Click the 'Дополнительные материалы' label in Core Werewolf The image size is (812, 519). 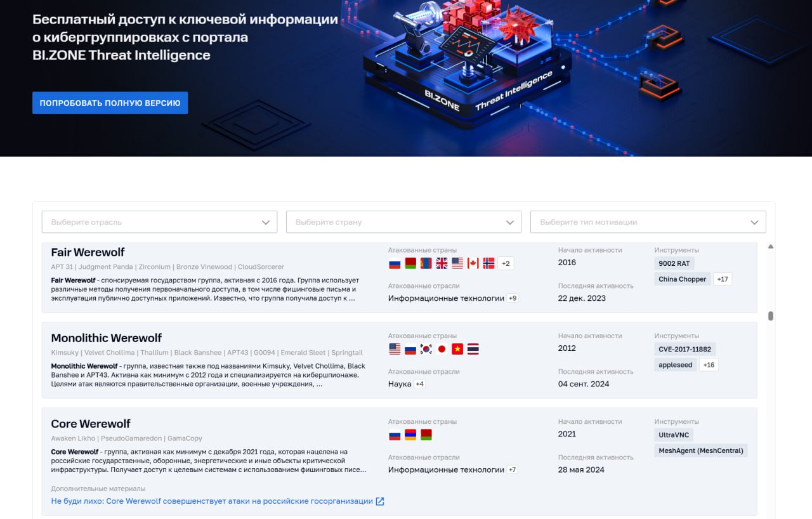point(98,489)
